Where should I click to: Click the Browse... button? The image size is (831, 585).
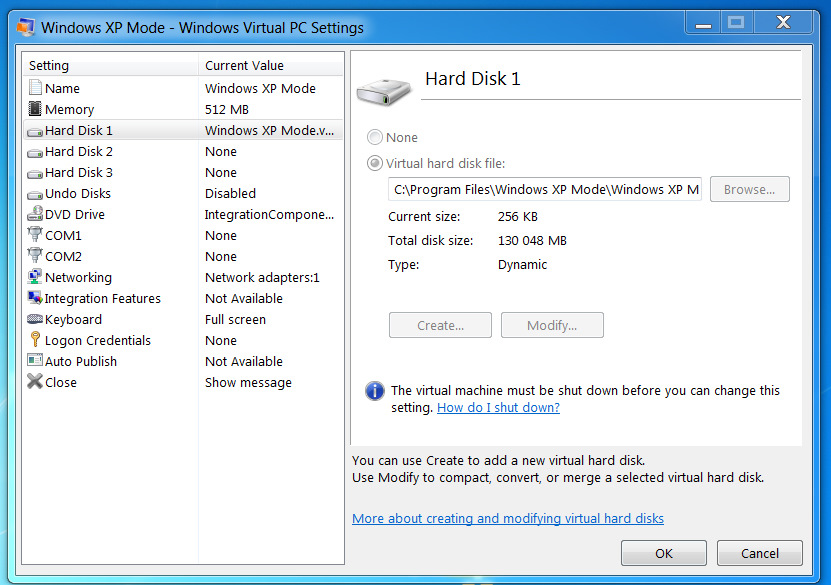coord(749,189)
